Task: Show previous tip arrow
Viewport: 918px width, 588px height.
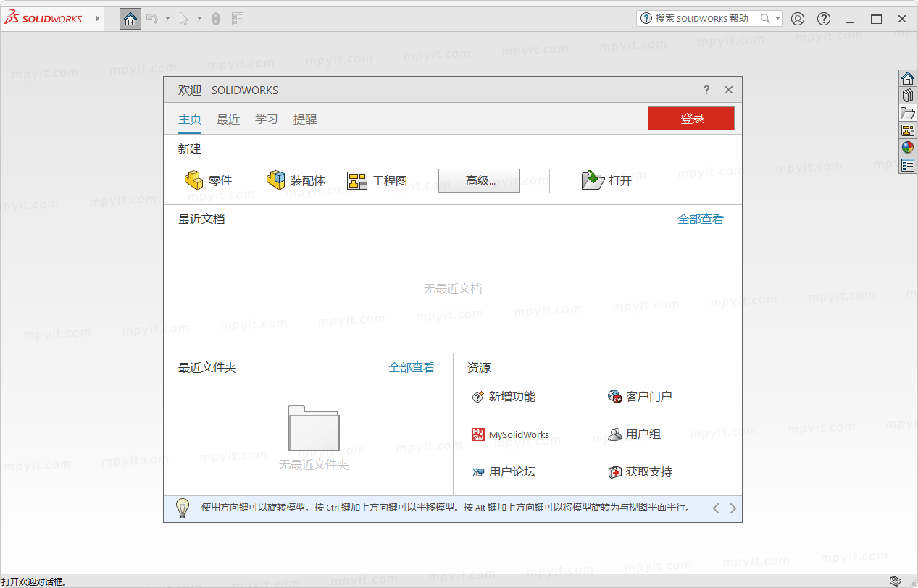Action: [x=716, y=508]
